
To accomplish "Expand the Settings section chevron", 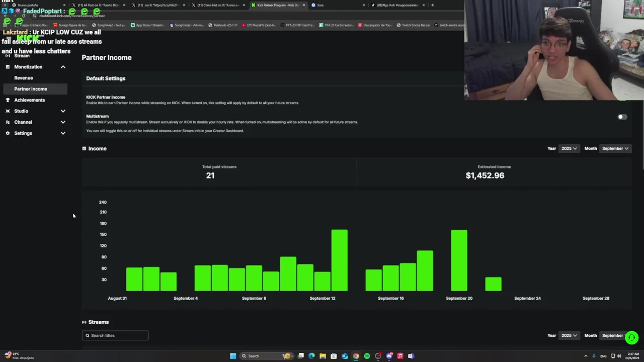I will 63,133.
